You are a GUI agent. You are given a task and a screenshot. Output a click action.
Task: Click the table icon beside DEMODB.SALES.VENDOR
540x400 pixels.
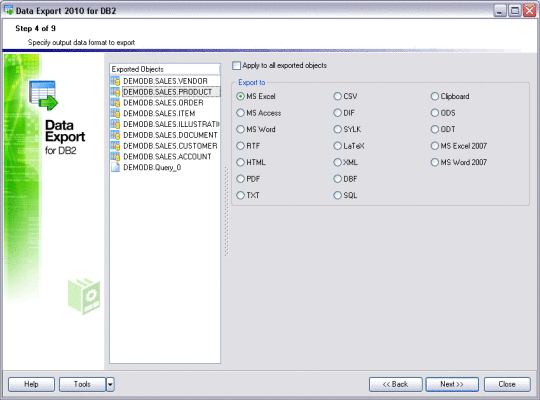[115, 81]
